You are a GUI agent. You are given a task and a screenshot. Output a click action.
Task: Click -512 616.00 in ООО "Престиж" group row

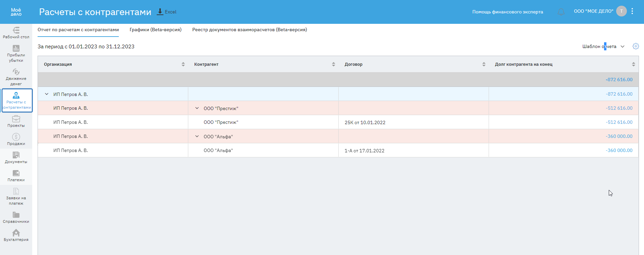pyautogui.click(x=619, y=108)
